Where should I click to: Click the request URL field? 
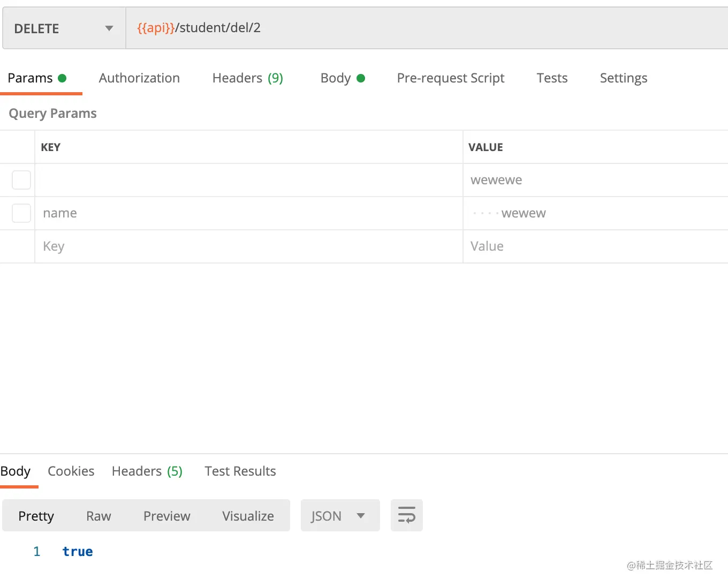[x=427, y=28]
